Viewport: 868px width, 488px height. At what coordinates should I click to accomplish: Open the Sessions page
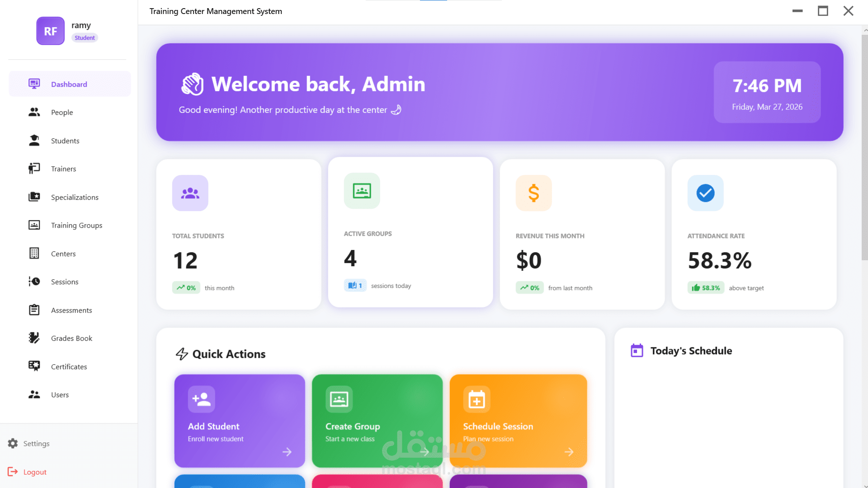(70, 282)
